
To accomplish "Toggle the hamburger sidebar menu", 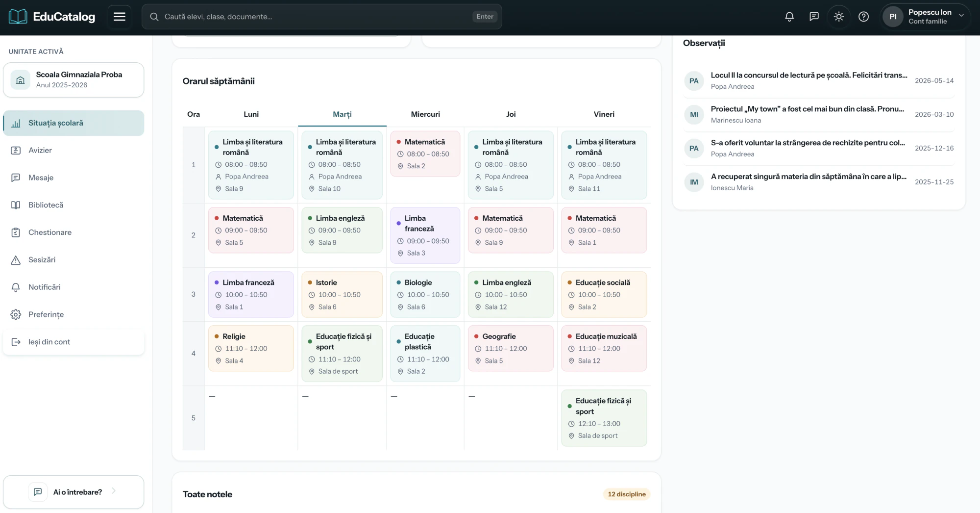I will point(120,17).
